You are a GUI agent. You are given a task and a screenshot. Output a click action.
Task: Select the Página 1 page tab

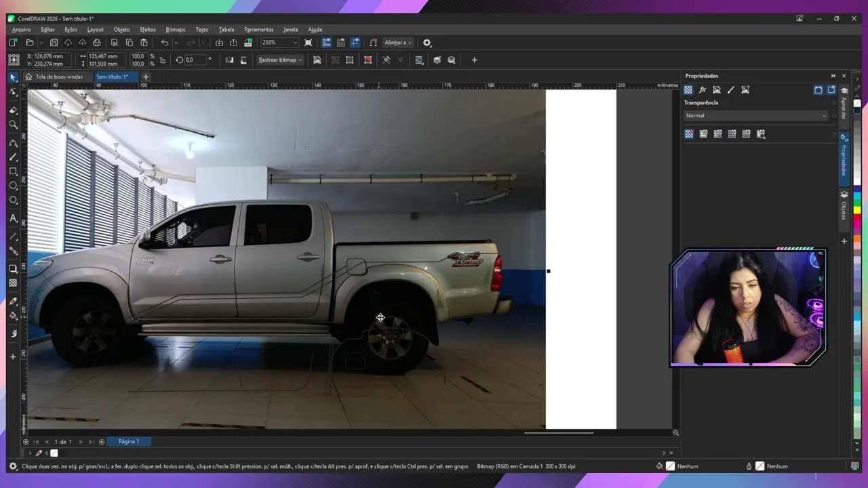[128, 442]
